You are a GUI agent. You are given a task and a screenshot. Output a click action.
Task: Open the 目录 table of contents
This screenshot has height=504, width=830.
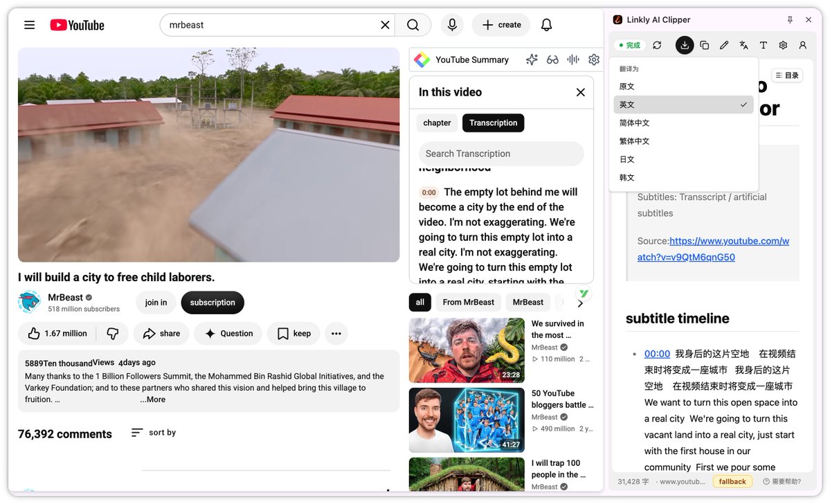787,75
